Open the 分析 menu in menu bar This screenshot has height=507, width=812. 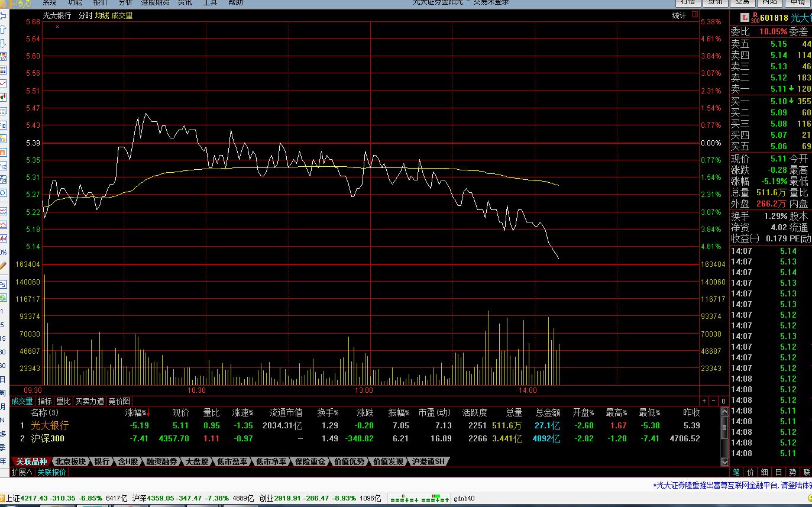tap(125, 3)
